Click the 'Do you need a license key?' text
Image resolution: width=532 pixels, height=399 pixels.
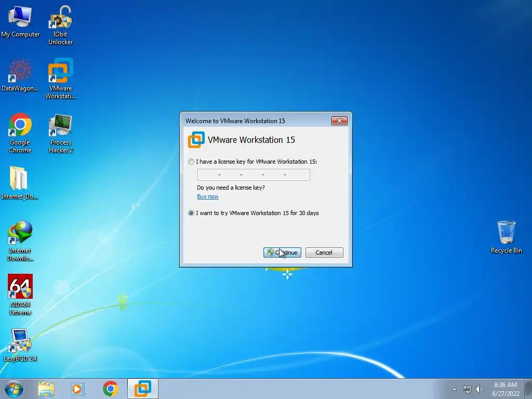click(231, 188)
